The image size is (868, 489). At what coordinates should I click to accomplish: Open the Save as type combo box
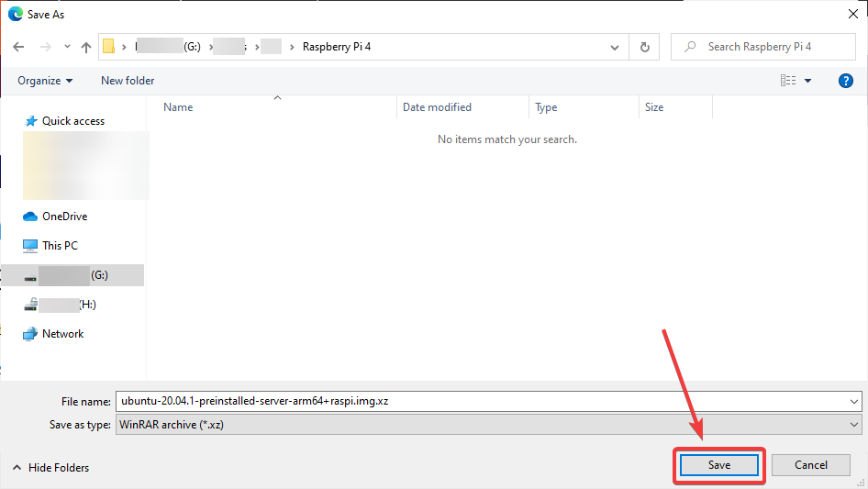tap(488, 425)
